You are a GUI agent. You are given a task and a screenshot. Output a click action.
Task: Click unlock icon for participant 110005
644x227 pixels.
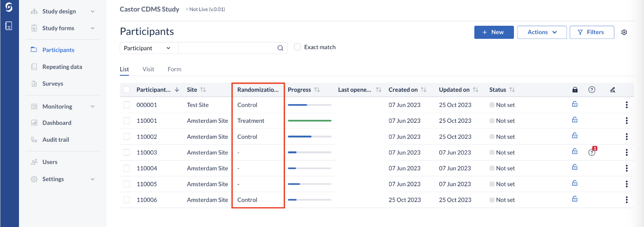pyautogui.click(x=575, y=183)
